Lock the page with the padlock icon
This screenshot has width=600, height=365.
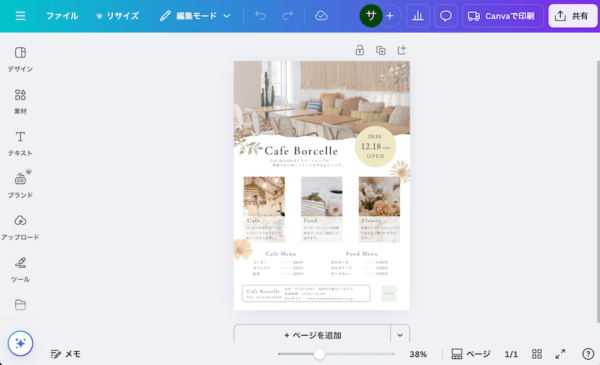pyautogui.click(x=360, y=50)
